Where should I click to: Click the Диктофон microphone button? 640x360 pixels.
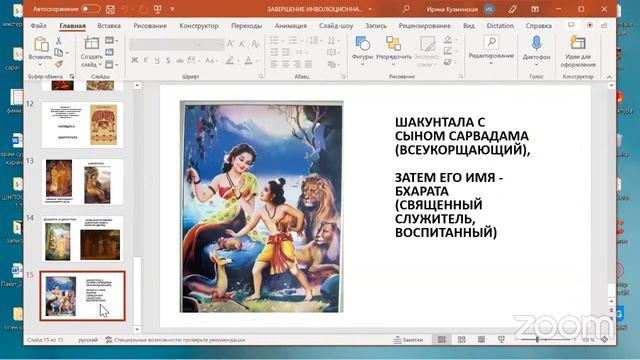536,50
